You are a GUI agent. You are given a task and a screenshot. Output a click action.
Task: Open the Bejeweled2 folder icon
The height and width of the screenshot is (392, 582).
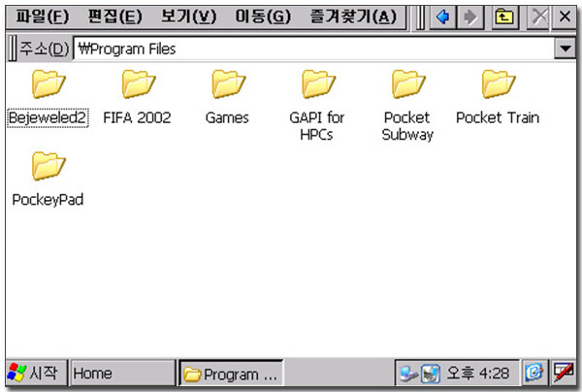click(48, 84)
